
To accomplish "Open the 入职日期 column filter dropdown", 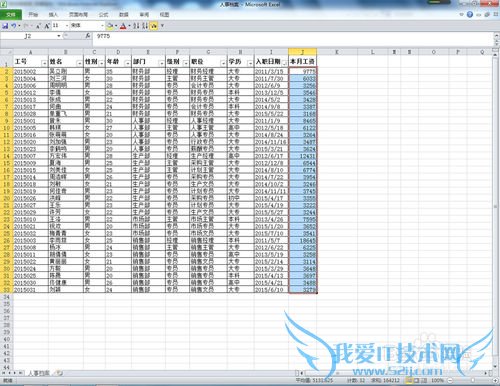I will click(284, 63).
